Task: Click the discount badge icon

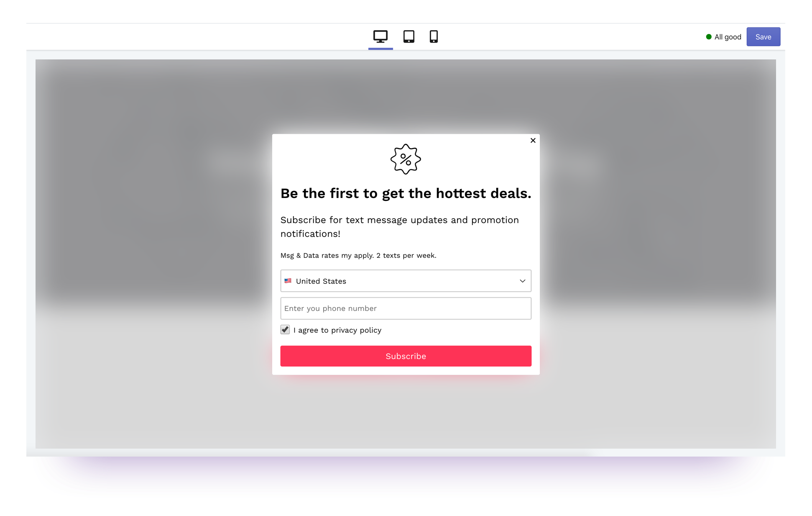Action: click(x=406, y=159)
